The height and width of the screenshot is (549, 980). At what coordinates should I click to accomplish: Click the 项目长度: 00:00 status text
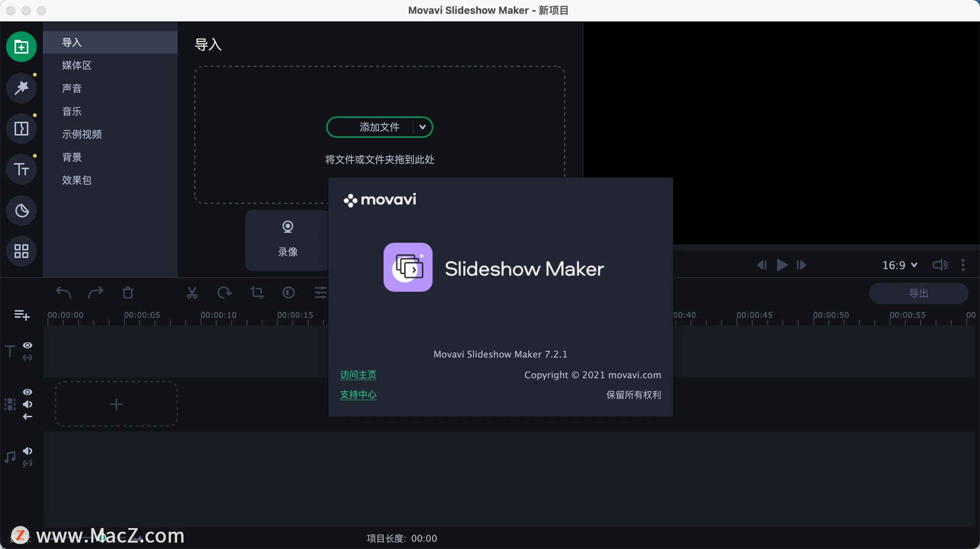402,538
